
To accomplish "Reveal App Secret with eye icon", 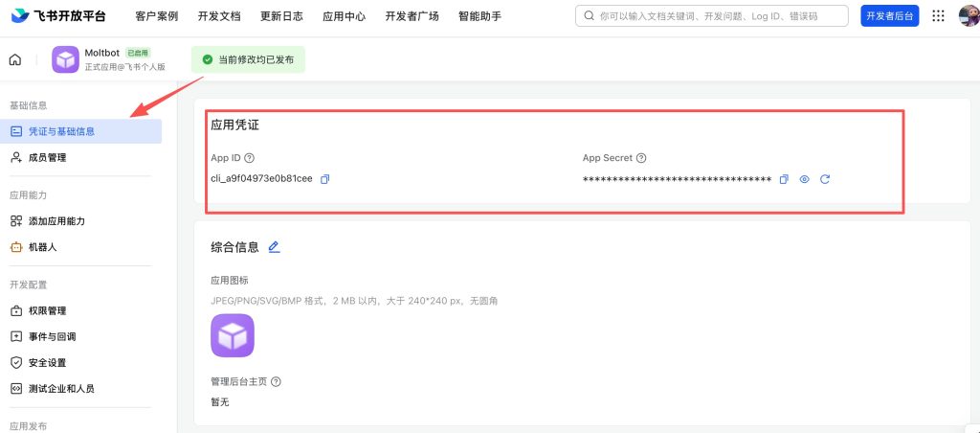I will tap(804, 179).
